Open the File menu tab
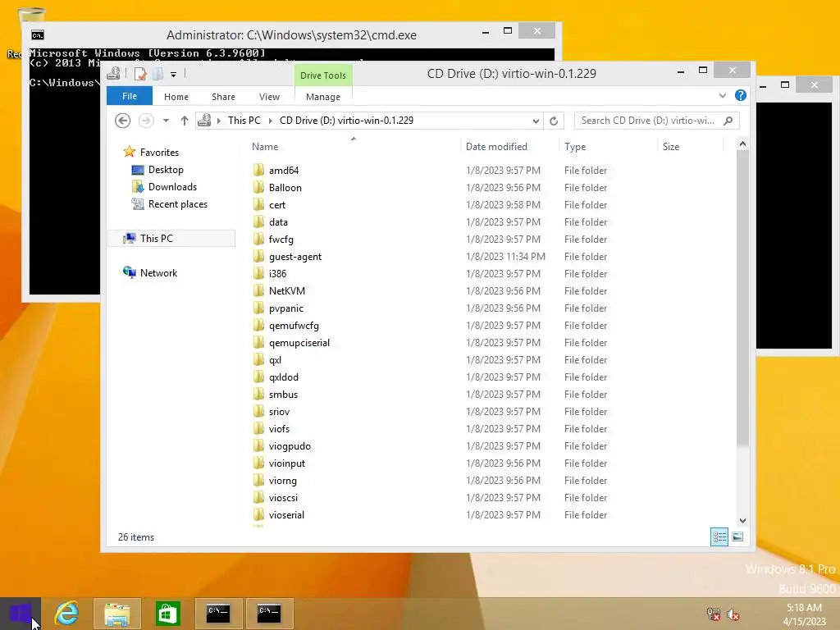840x630 pixels. click(x=130, y=96)
